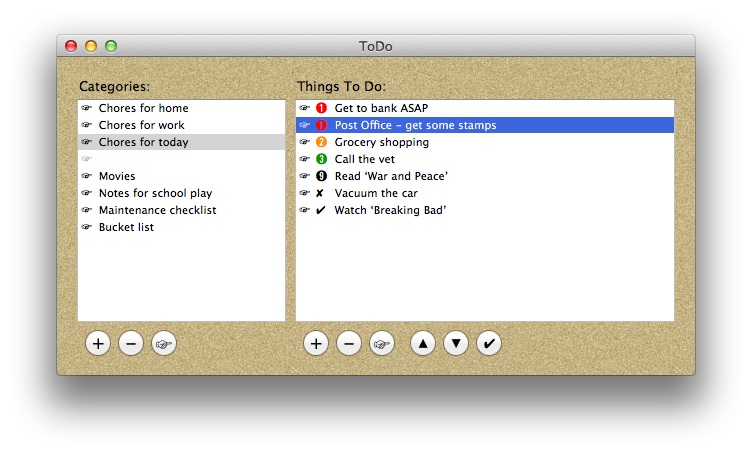Open the 'Movies' category
Viewport: 752px width, 454px height.
(117, 176)
